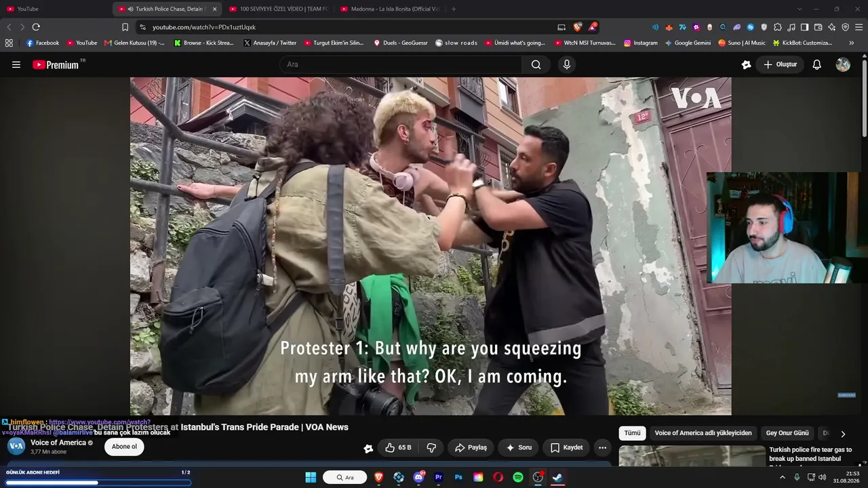Open the VOA channel avatar

(16, 447)
